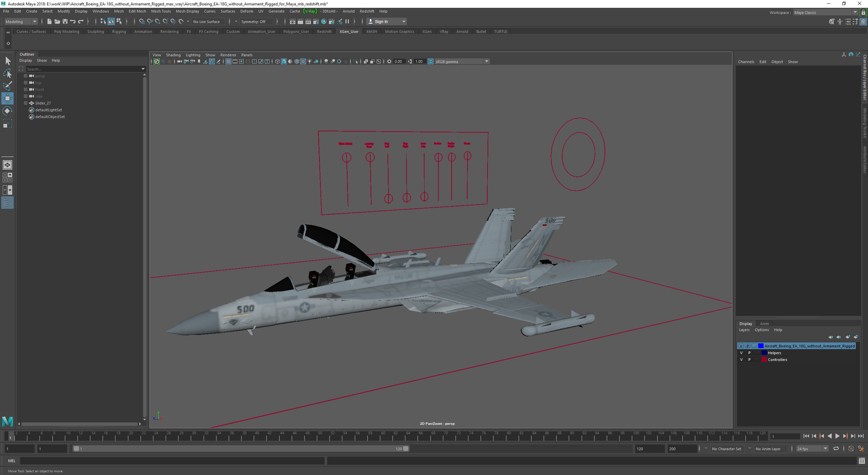Toggle Outliner panel layout icon

coord(7,203)
